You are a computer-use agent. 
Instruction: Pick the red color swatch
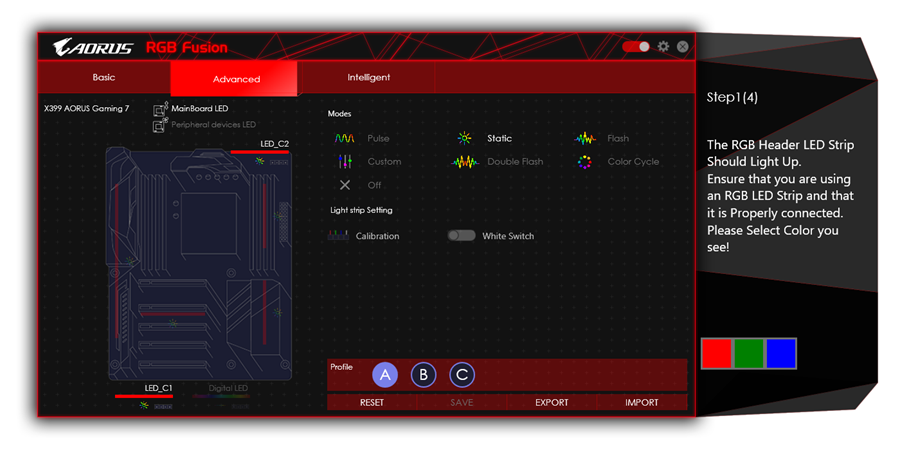pyautogui.click(x=716, y=353)
